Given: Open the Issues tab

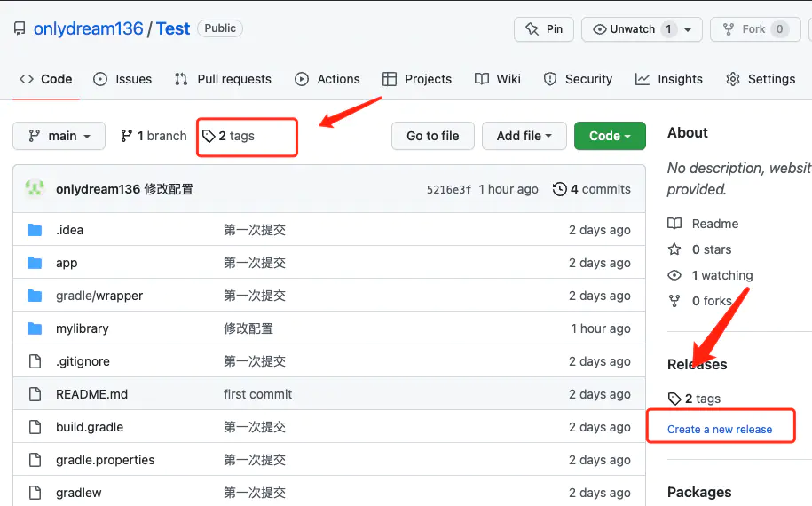Looking at the screenshot, I should tap(122, 79).
